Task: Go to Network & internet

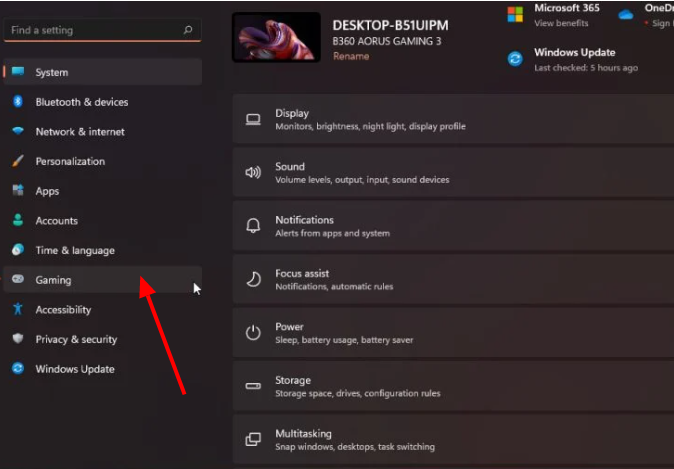Action: pos(103,132)
